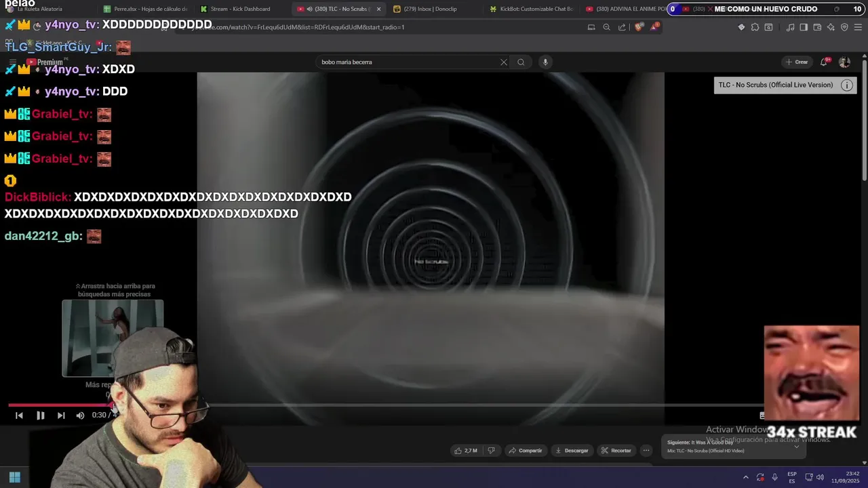This screenshot has height=488, width=868.
Task: Skip to the next video in playlist
Action: 61,415
